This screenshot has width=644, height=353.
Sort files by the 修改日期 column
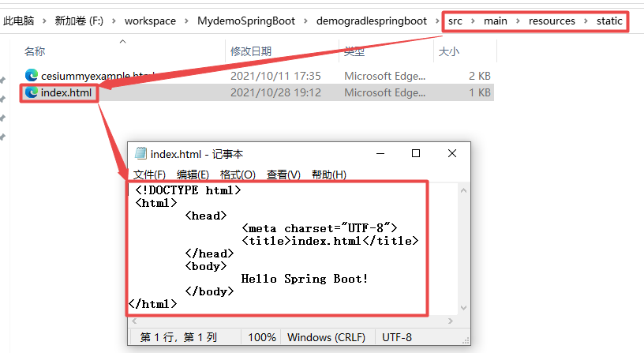point(251,51)
